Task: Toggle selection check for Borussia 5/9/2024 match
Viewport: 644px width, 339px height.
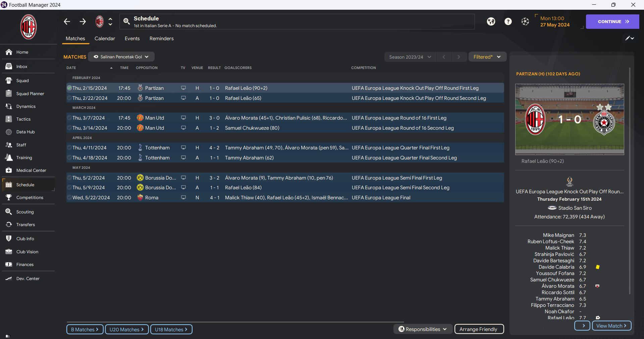Action: (69, 188)
